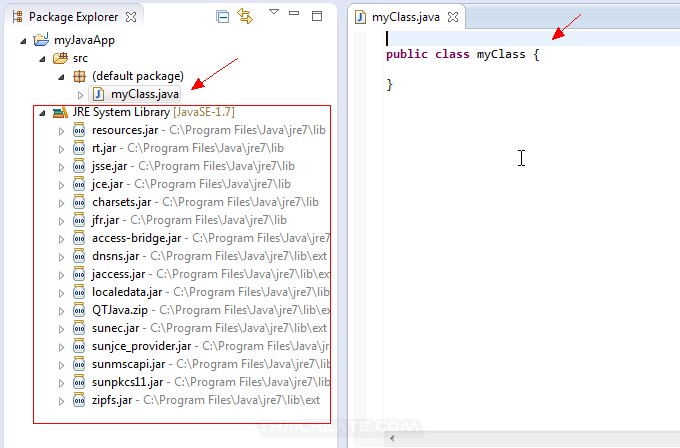Select the localedata.jar entry
Image resolution: width=680 pixels, height=448 pixels.
(211, 292)
